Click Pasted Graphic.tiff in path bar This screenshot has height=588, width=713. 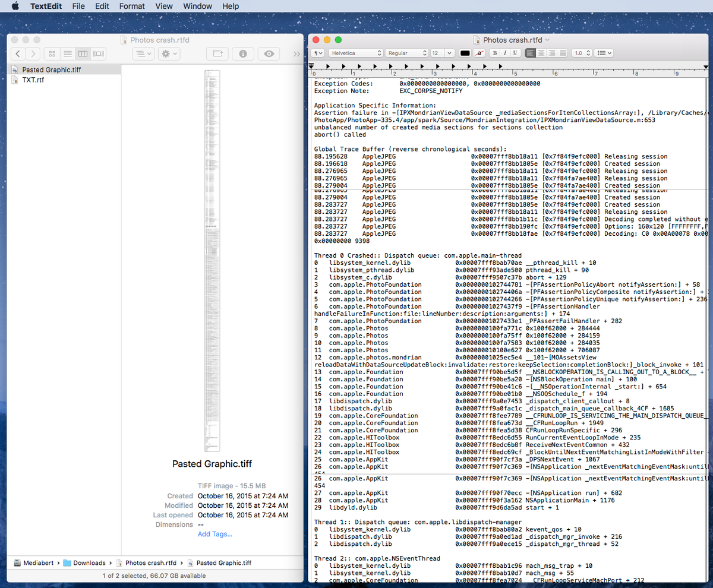click(219, 562)
